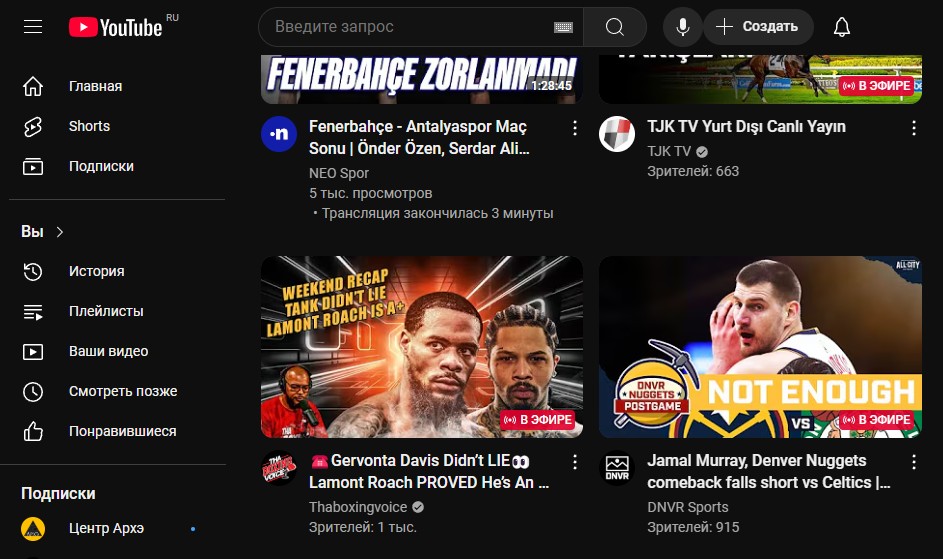Expand the Вы section chevron
This screenshot has width=943, height=559.
[60, 232]
